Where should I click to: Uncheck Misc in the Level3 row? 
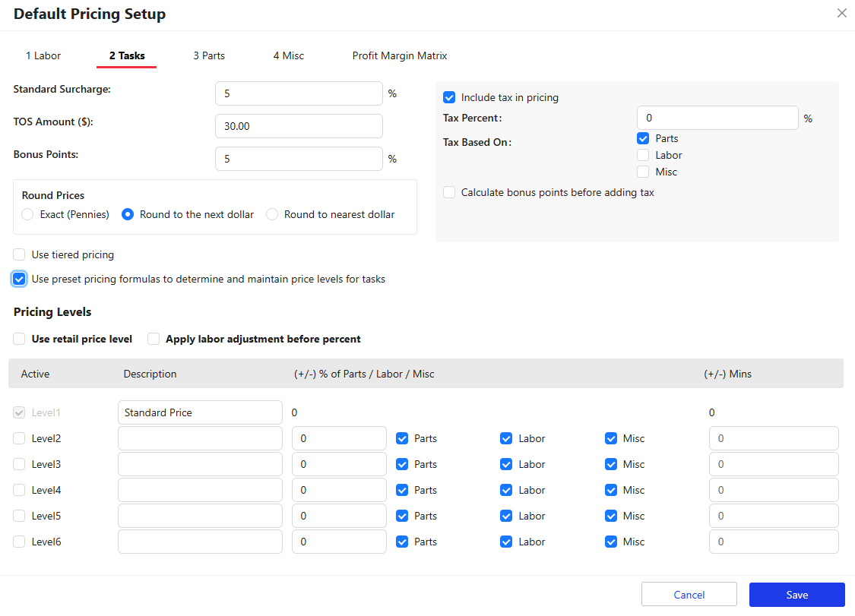(611, 464)
